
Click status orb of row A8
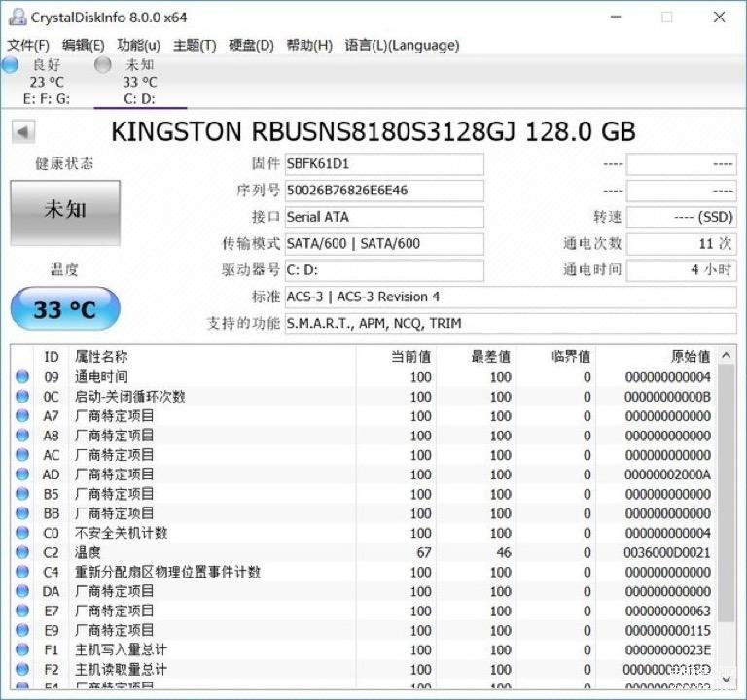click(x=22, y=436)
